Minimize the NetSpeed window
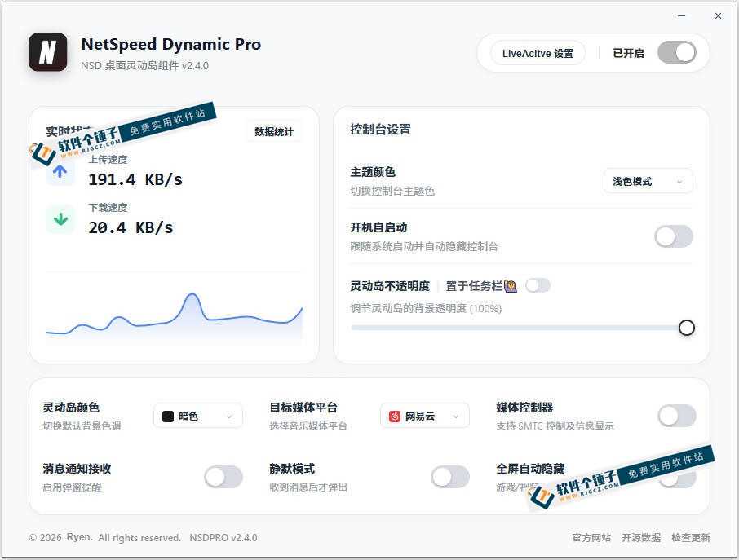Screen dimensions: 739x560 point(681,16)
